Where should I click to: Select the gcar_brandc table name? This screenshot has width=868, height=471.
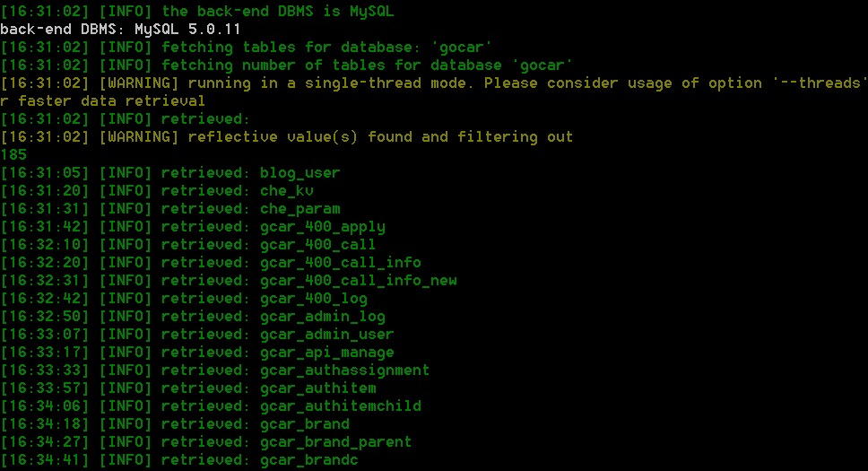308,460
